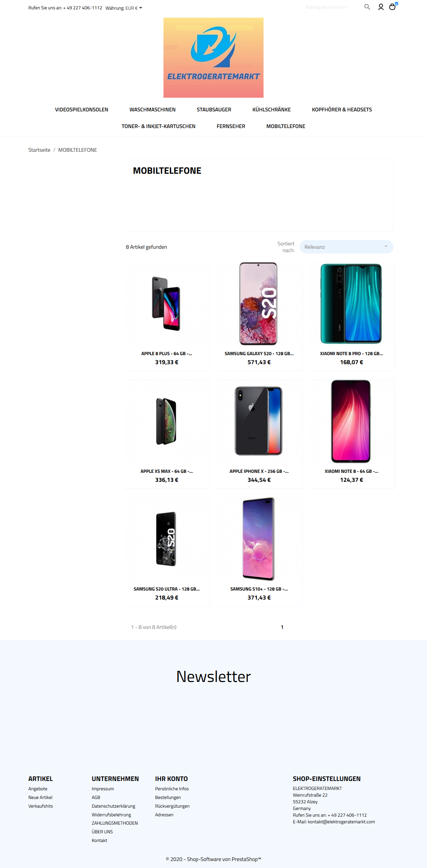Click the Elektrogeratemarkt logo
The image size is (427, 868).
(213, 58)
